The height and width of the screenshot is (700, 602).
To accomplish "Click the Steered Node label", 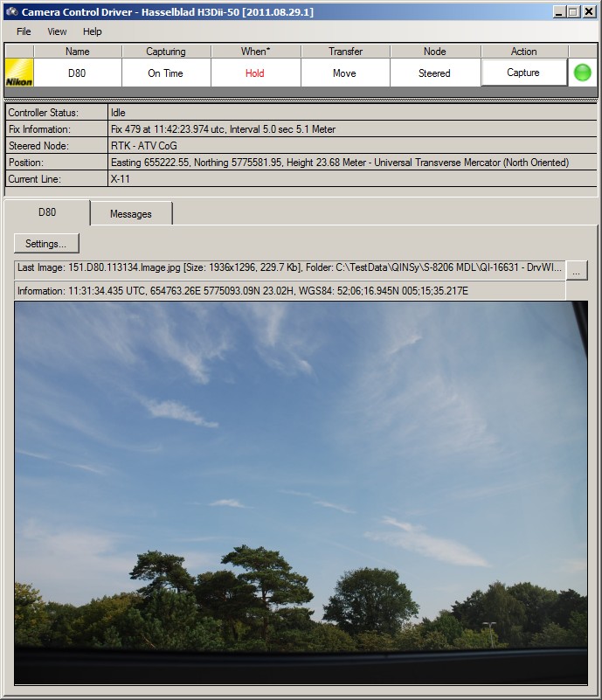I will tap(56, 146).
